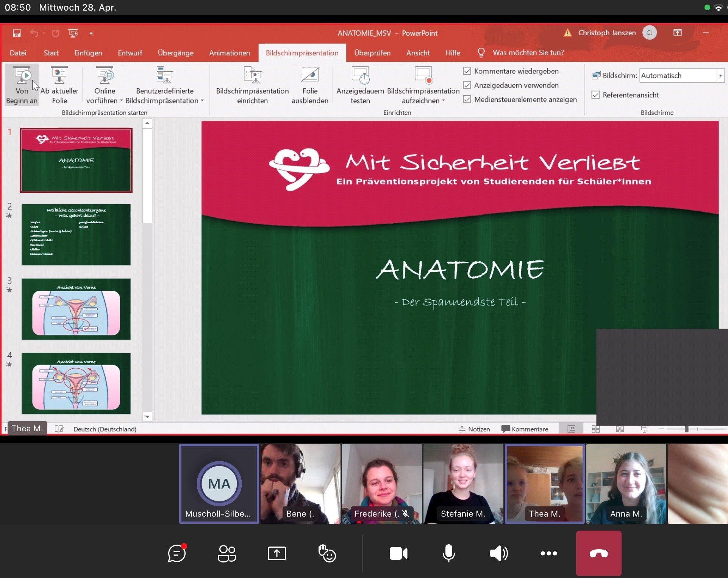Click the Save icon in quick access toolbar

(x=16, y=33)
